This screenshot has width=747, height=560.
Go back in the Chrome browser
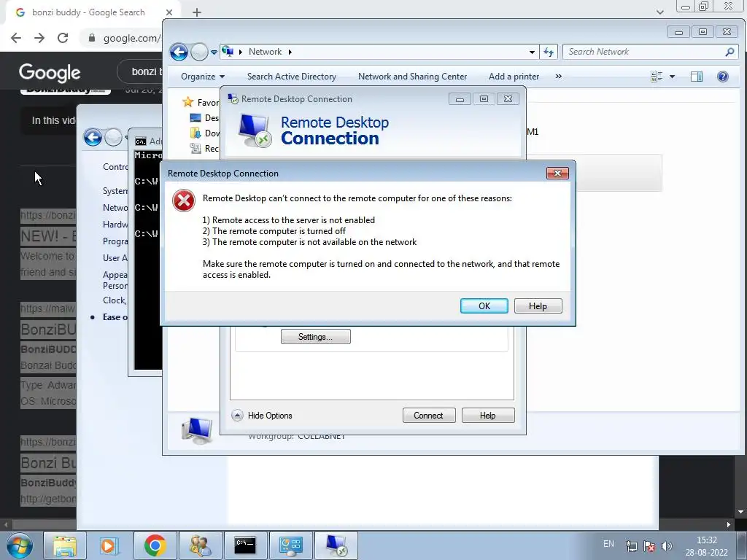16,38
